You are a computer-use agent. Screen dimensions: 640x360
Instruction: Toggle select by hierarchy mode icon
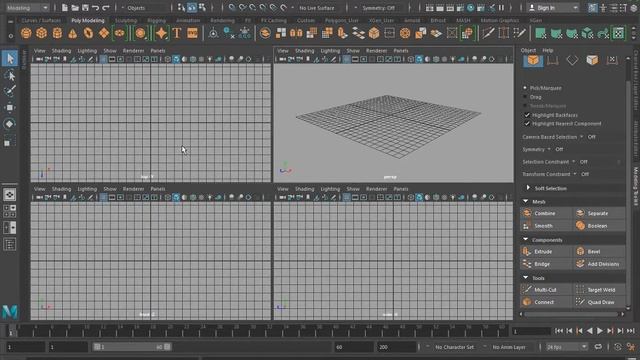pyautogui.click(x=181, y=8)
